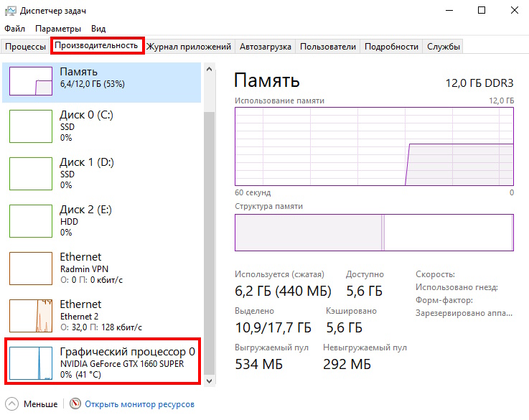
Task: Select the Диск 1 (D:) label
Action: tap(87, 162)
